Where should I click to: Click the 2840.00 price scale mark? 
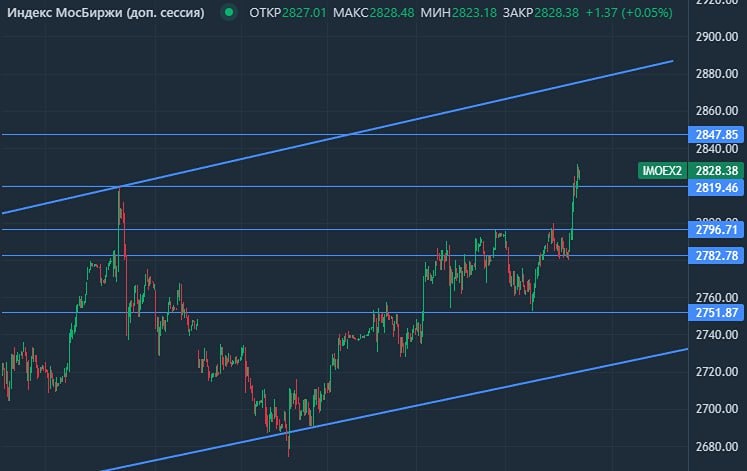click(717, 149)
